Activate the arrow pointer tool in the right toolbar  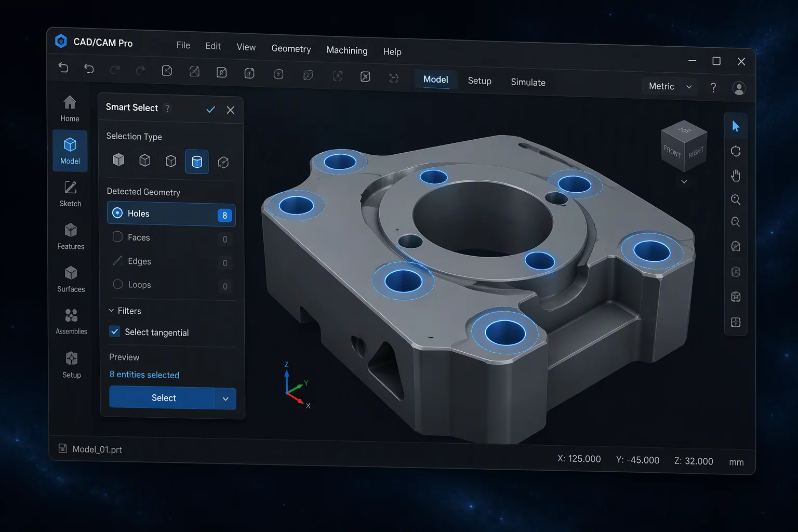[x=736, y=126]
